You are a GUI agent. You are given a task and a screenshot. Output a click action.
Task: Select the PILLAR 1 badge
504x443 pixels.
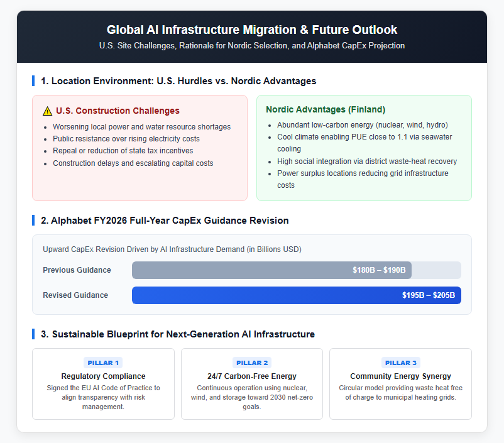click(x=103, y=363)
